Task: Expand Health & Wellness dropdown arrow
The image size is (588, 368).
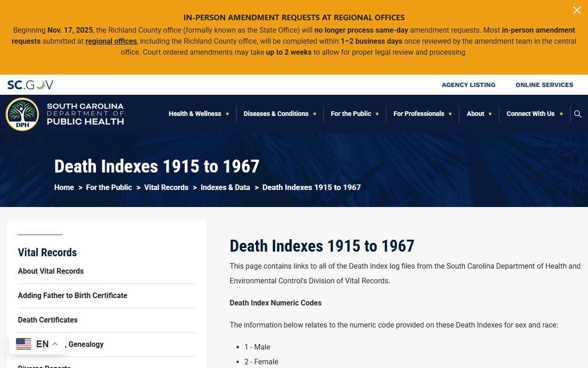Action: [x=227, y=114]
